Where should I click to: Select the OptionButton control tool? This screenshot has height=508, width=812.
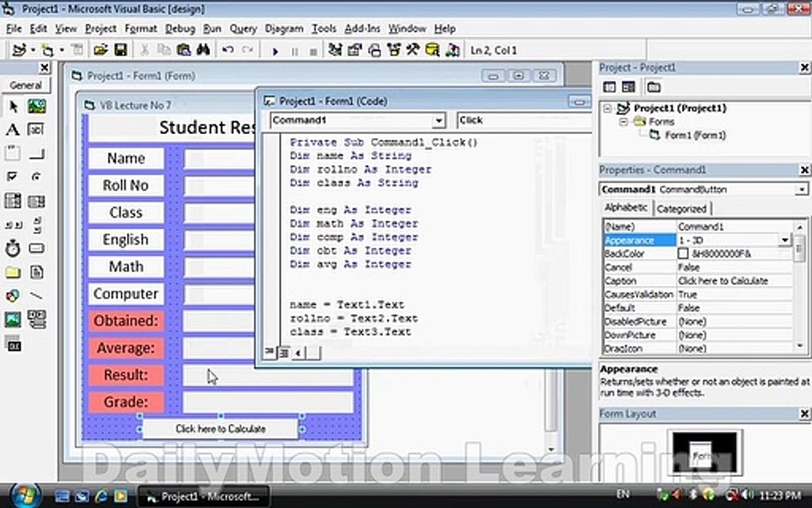pyautogui.click(x=36, y=177)
